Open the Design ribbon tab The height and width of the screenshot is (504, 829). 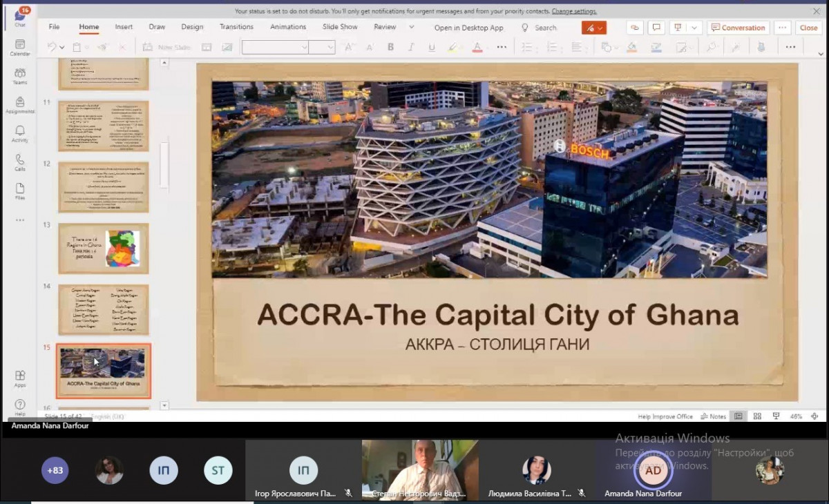point(192,27)
